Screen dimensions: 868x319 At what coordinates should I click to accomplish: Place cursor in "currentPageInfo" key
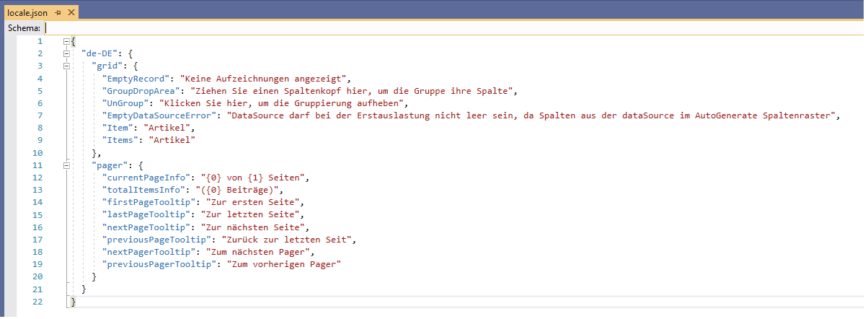tap(149, 178)
